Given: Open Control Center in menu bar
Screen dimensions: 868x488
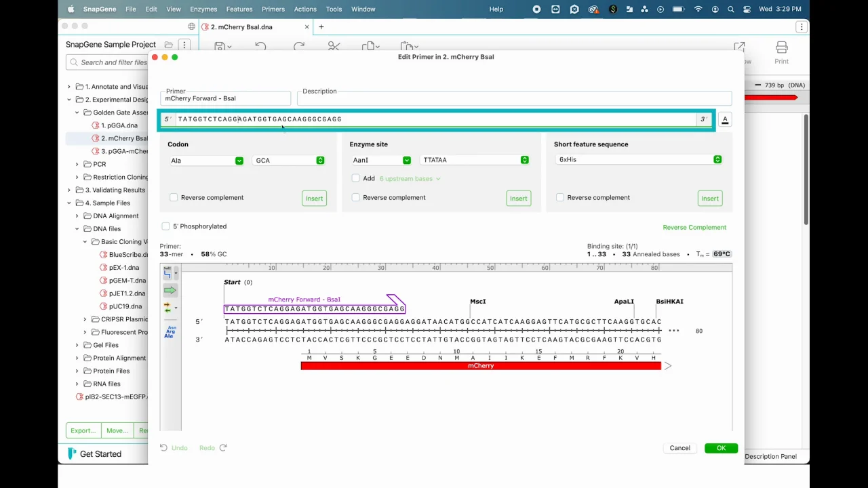Looking at the screenshot, I should 746,9.
